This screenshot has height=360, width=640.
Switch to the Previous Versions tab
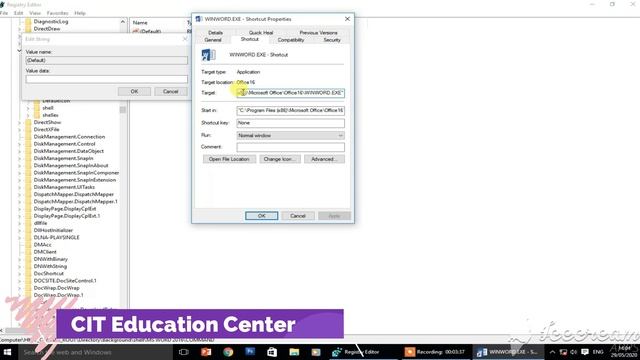tap(318, 33)
